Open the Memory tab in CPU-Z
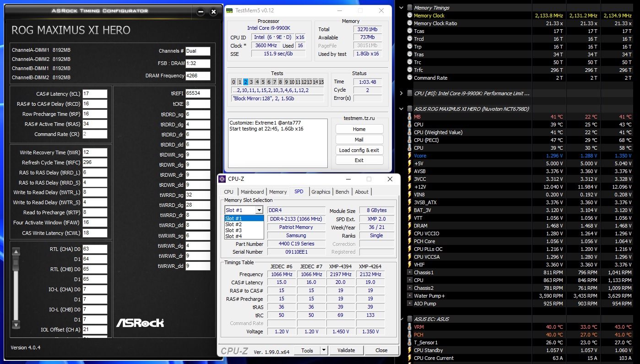Screen dimensions: 640x364 [278, 192]
